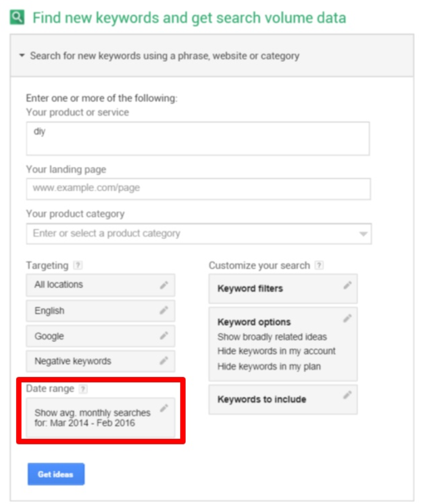
Task: Collapse the Search for new keywords section
Action: point(22,56)
